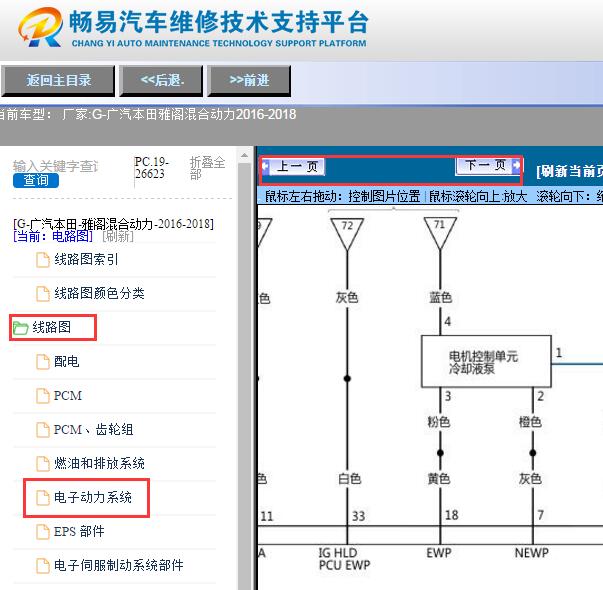Screen dimensions: 603x590
Task: Click document icon beside 线路图索引
Action: pos(43,260)
